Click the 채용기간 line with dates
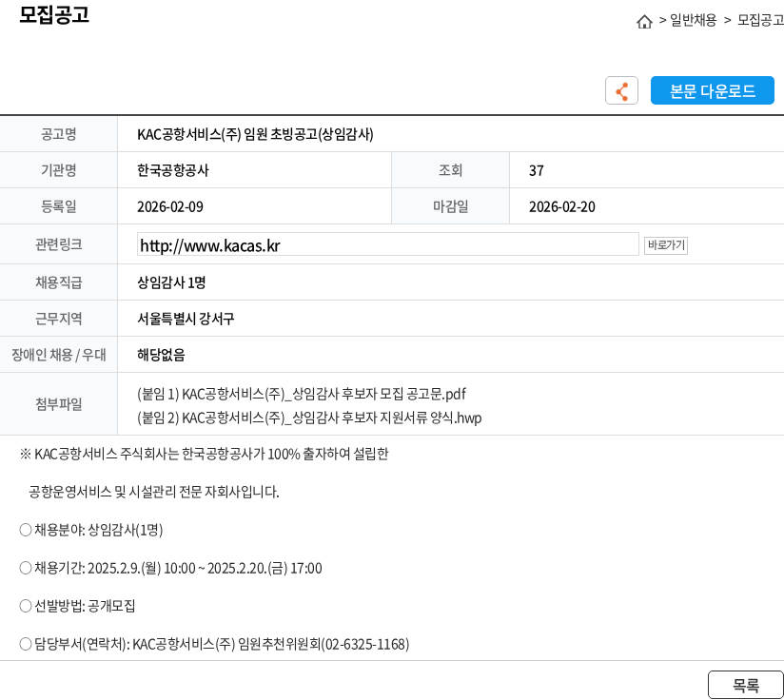Image resolution: width=784 pixels, height=700 pixels. (x=170, y=569)
